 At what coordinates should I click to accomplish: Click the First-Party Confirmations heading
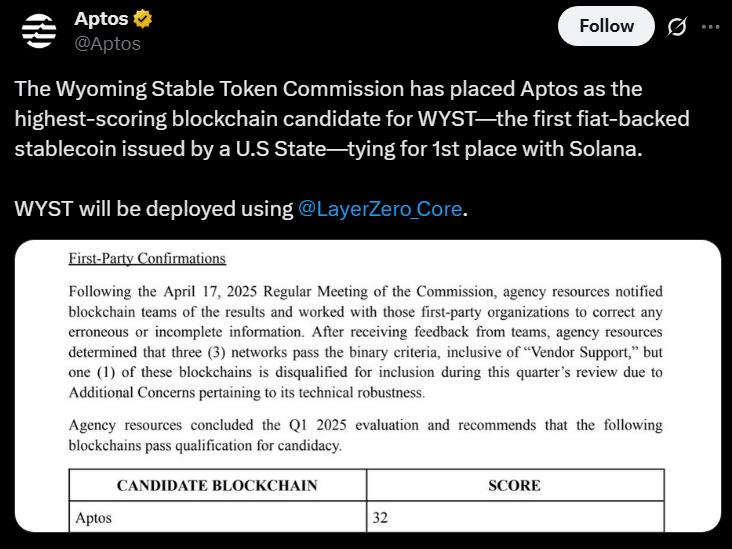[x=147, y=259]
